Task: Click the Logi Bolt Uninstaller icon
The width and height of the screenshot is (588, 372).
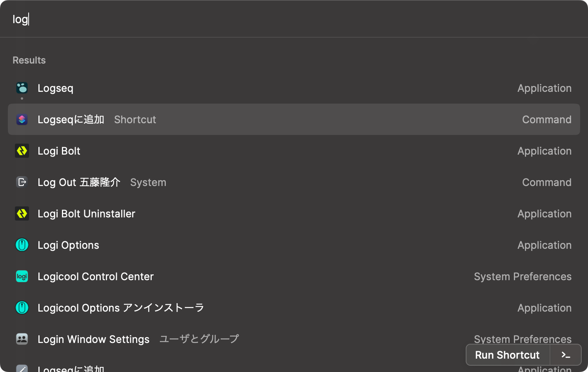Action: [x=22, y=213]
